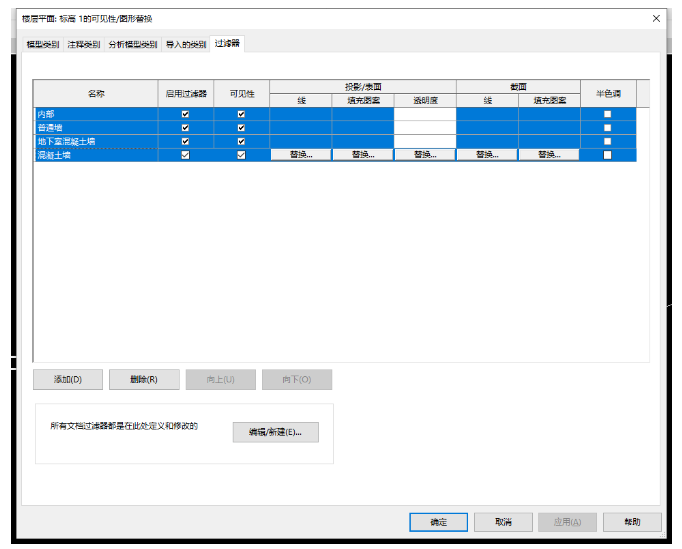Toggle 可见性 checkbox for 内部 filter
Viewport: 682px width, 549px height.
[241, 114]
